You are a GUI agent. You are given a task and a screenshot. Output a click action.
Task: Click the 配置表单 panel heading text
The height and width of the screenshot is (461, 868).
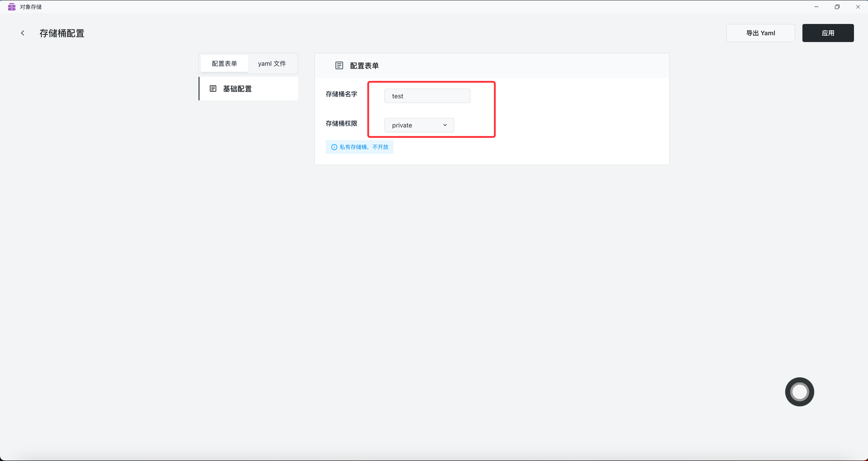tap(364, 66)
